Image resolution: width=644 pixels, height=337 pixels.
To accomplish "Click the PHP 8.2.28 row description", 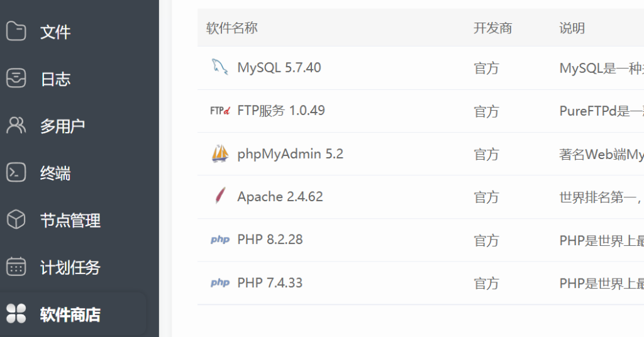I will click(602, 240).
